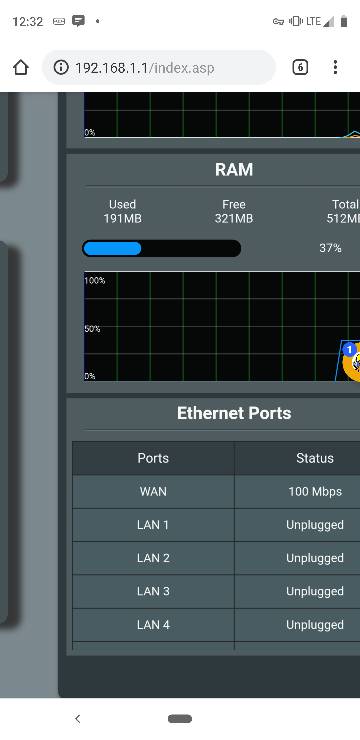
Task: Tap the Android back navigation arrow
Action: click(78, 719)
